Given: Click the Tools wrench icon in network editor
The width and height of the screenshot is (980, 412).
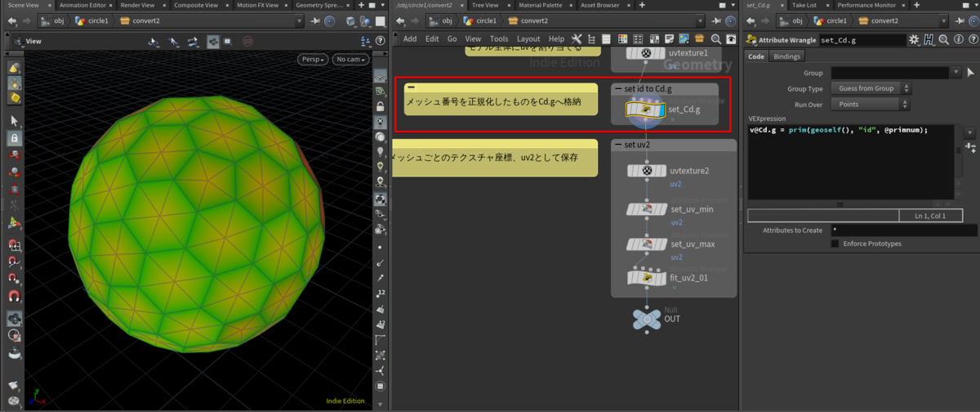Looking at the screenshot, I should (576, 38).
